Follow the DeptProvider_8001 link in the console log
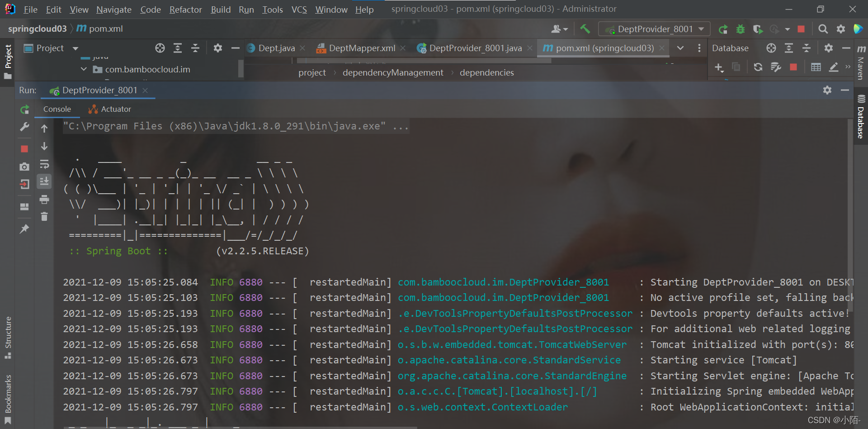Screen dimensions: 868x429 click(503, 282)
